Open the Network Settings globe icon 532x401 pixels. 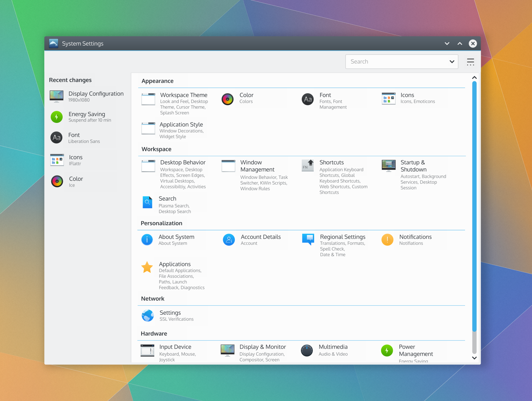click(148, 315)
